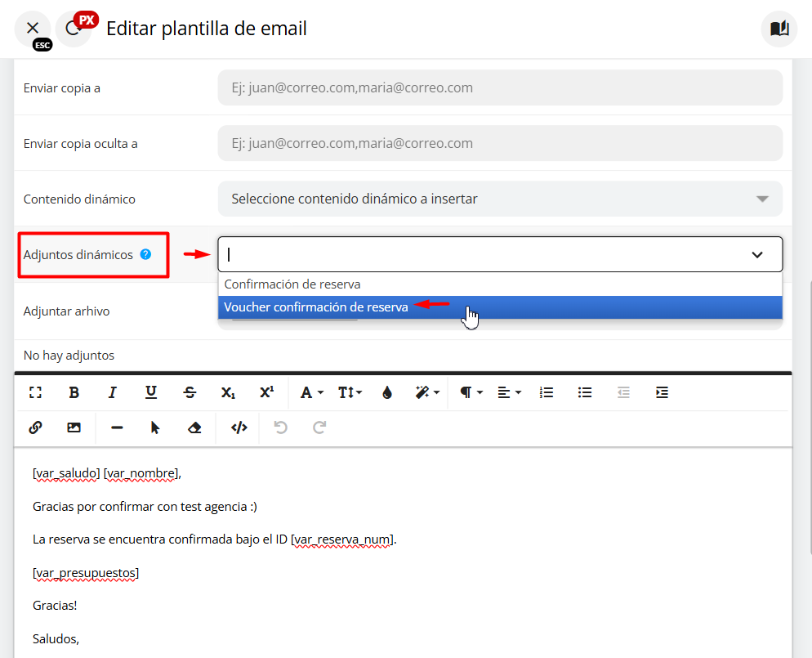Open the code view of the editor
812x658 pixels.
tap(239, 427)
